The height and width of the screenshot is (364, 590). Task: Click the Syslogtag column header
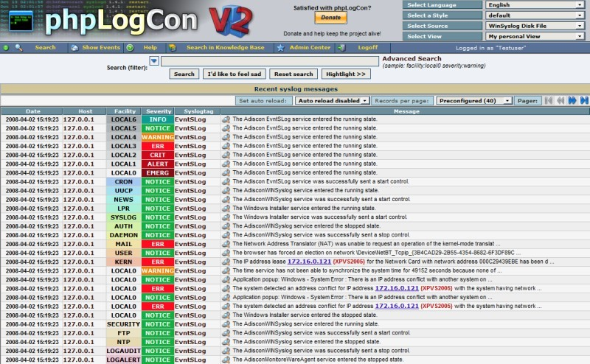coord(198,111)
